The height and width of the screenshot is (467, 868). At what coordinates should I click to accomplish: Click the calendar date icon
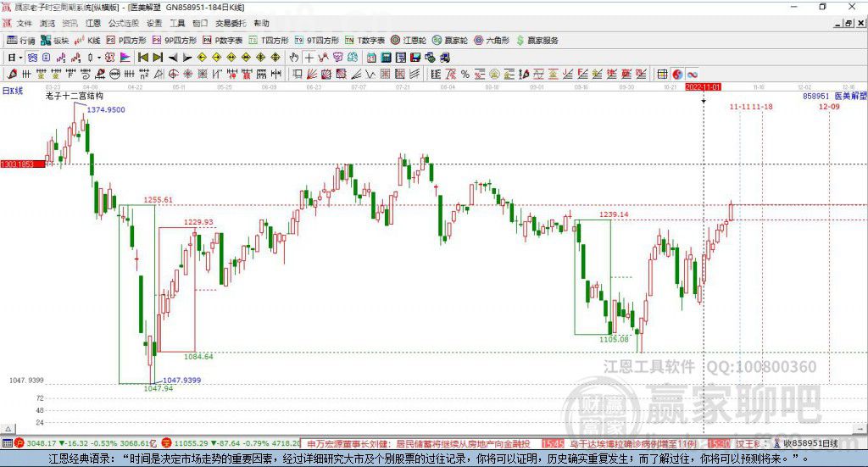click(371, 58)
